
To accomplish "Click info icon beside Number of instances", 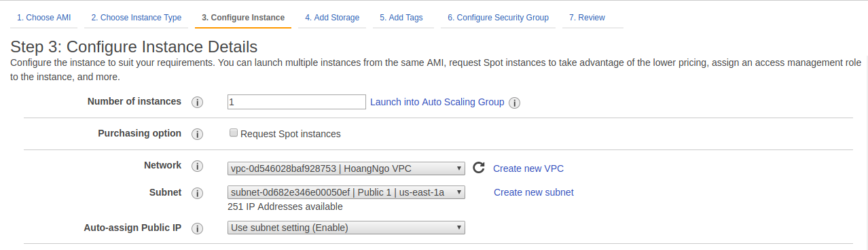I will (198, 103).
